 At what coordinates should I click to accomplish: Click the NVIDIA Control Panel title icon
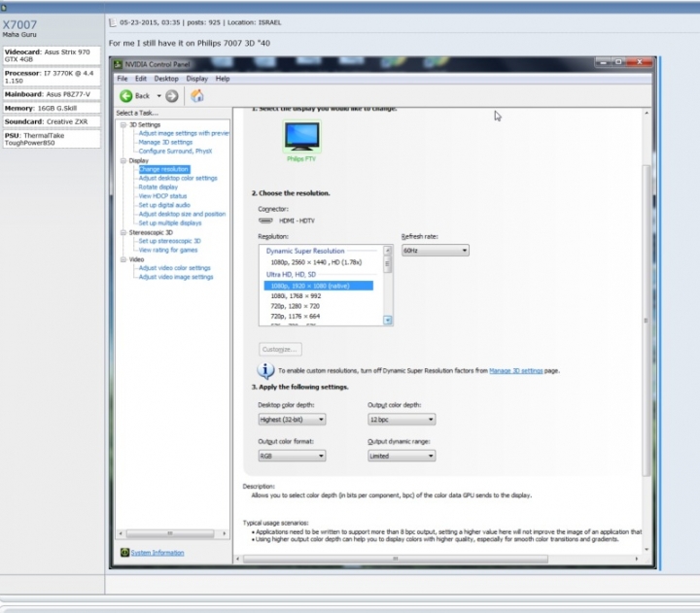(118, 64)
